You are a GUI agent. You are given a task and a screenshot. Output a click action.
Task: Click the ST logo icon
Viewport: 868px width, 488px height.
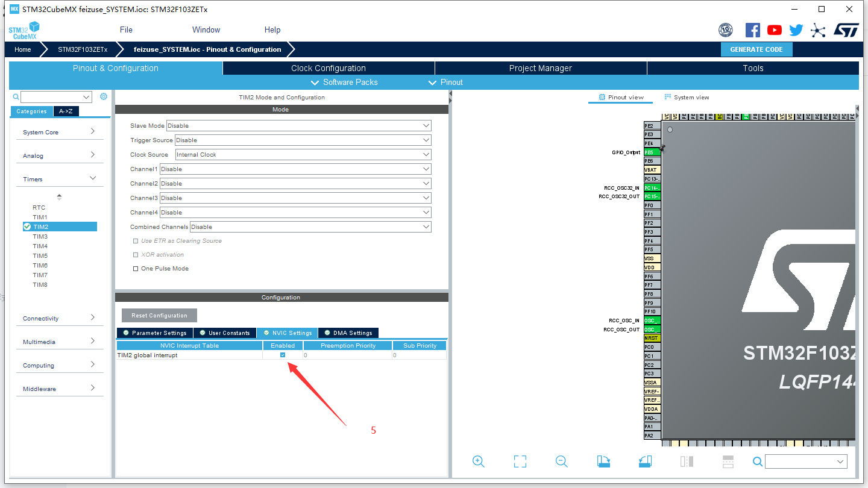(x=846, y=30)
